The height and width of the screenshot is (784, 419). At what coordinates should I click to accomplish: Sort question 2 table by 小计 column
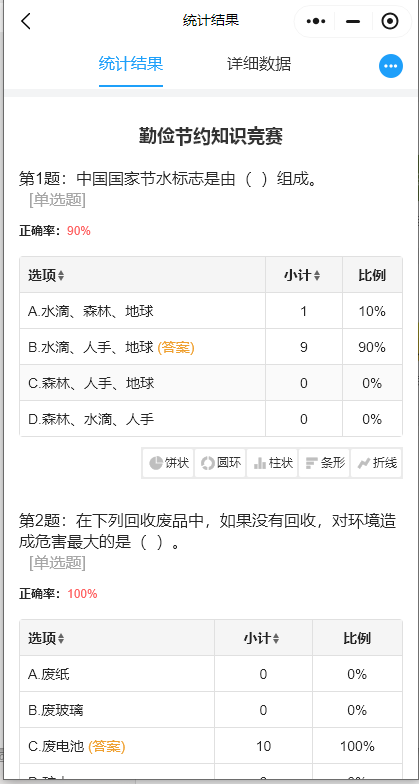click(262, 638)
